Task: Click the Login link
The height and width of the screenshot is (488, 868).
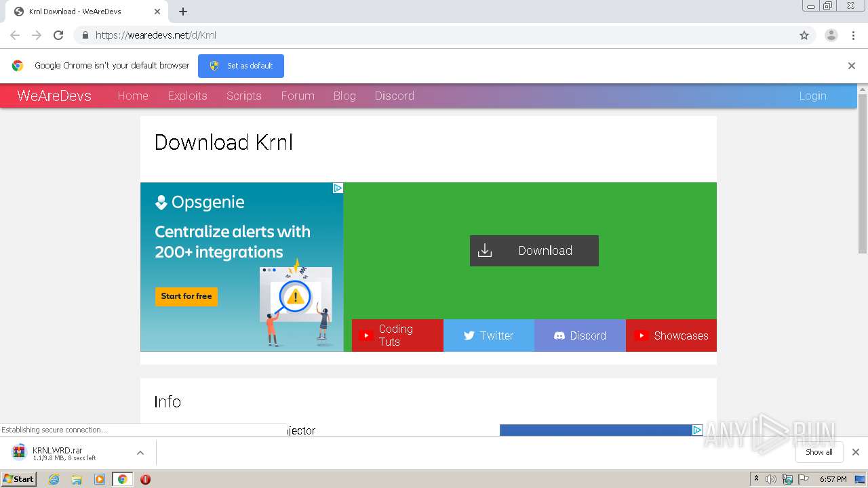Action: [812, 96]
